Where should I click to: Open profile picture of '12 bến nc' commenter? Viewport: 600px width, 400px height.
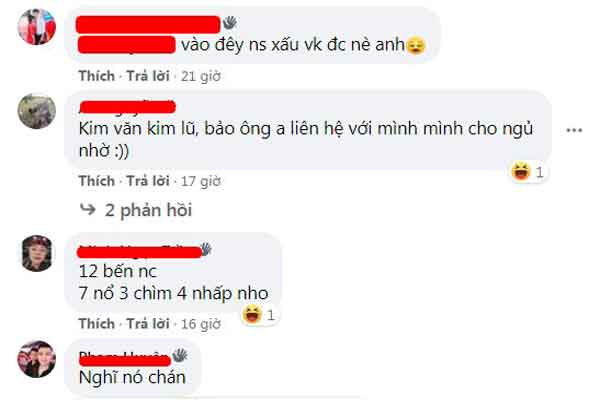37,253
